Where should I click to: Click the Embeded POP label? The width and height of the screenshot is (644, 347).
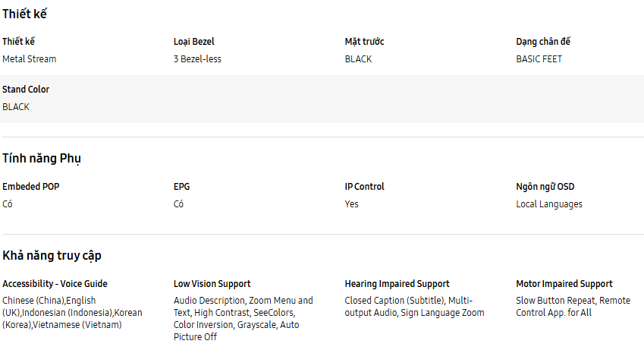click(x=30, y=187)
